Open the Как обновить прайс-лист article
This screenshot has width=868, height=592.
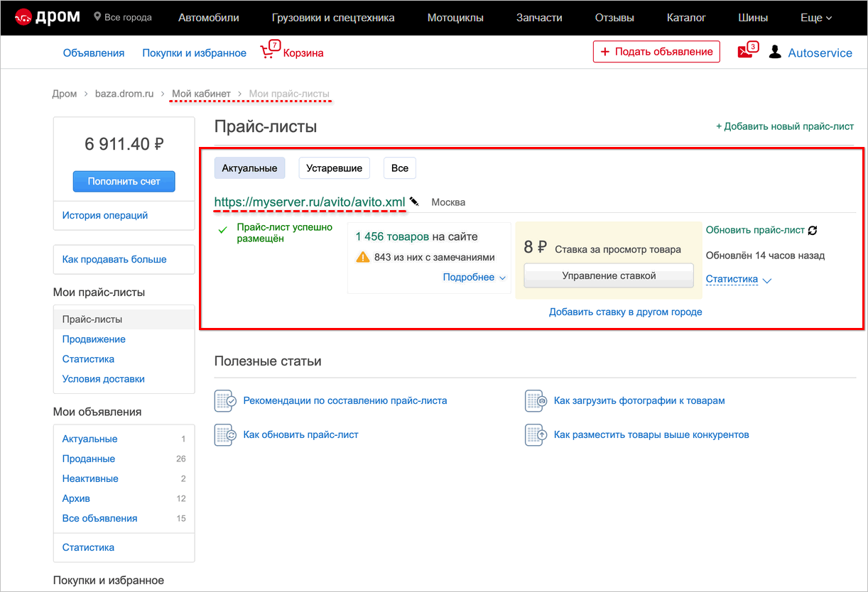click(300, 434)
